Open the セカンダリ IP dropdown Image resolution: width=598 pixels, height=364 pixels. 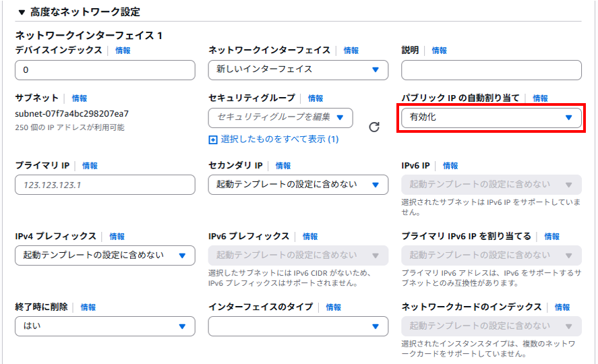click(298, 185)
